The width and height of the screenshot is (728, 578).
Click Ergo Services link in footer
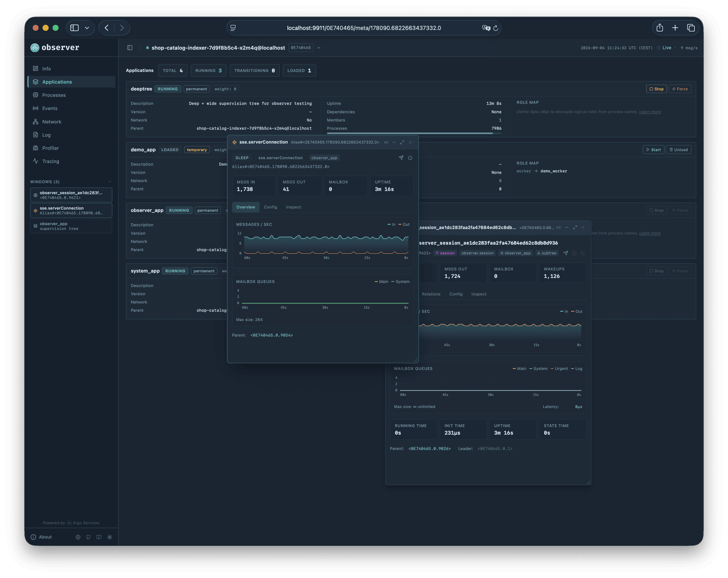click(83, 523)
